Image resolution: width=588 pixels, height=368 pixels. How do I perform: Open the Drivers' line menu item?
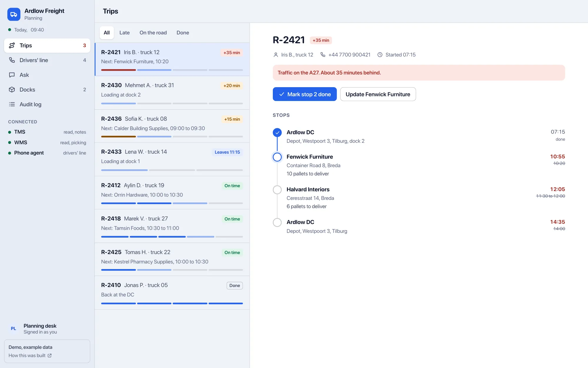point(47,60)
